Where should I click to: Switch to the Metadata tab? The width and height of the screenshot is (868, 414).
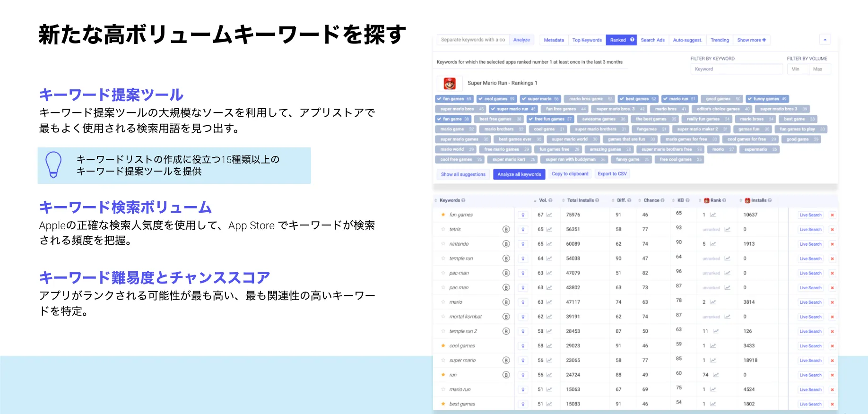point(554,40)
